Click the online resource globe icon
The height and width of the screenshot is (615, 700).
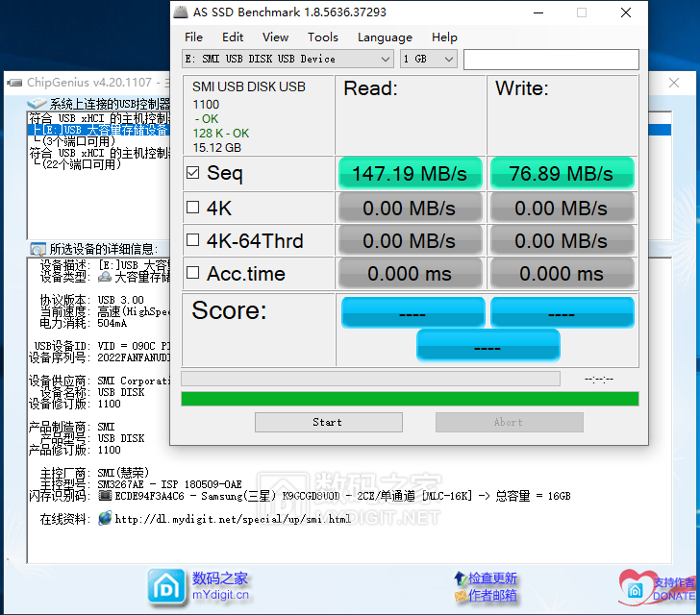tap(105, 518)
